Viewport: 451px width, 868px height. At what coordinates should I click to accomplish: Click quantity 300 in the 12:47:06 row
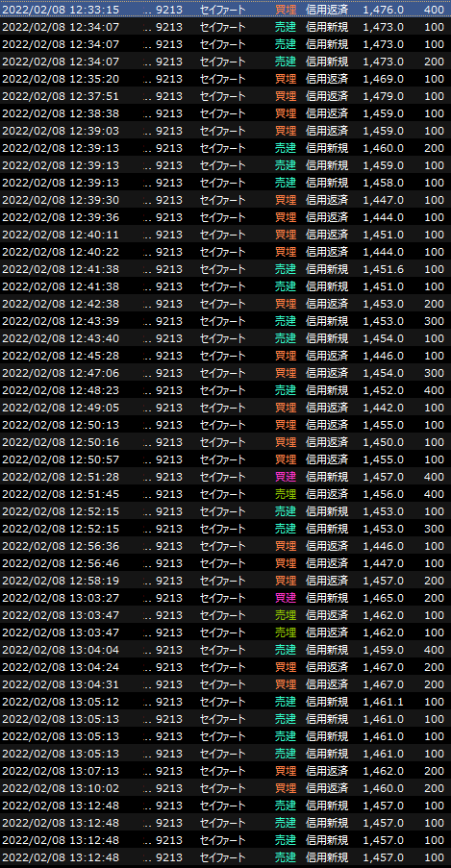click(434, 373)
